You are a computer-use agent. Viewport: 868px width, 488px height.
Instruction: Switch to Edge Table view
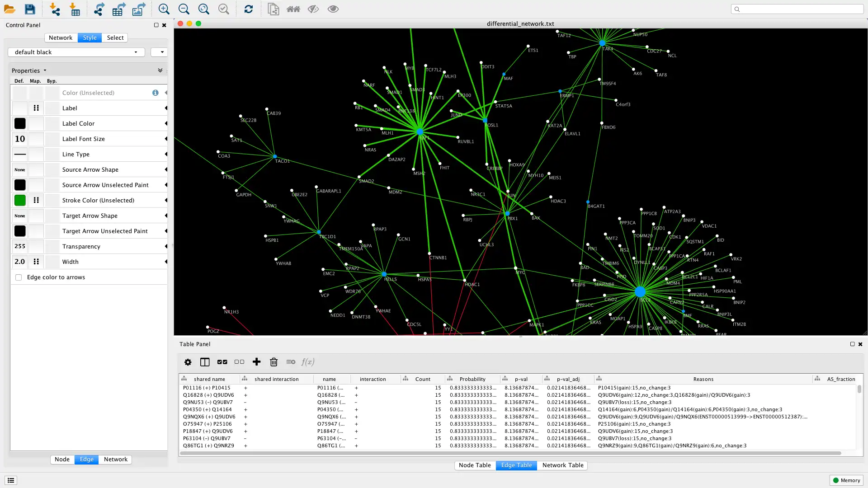click(516, 465)
